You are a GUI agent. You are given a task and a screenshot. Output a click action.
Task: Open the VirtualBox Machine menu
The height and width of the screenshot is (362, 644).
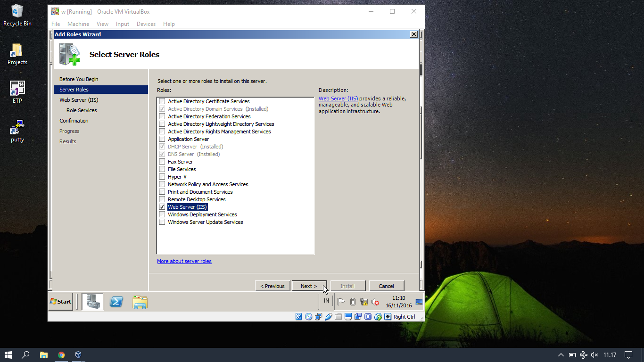pos(78,24)
